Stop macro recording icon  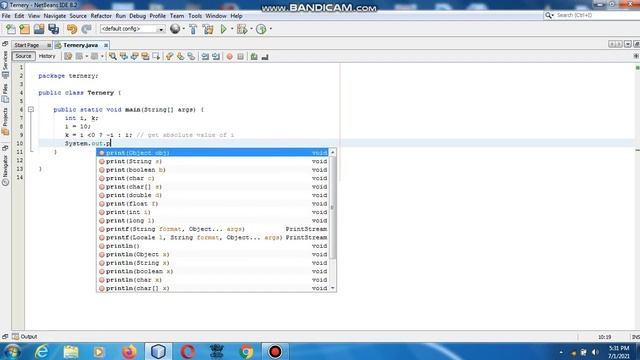click(240, 56)
